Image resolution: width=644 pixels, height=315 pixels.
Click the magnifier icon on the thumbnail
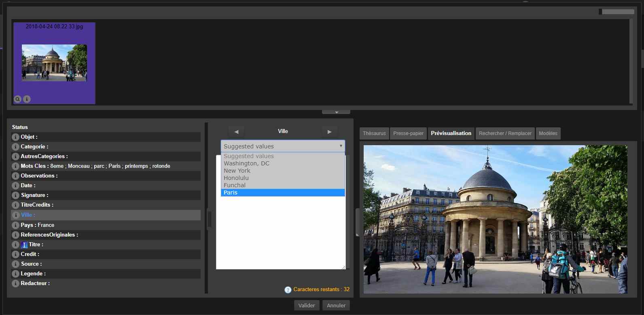pos(18,99)
